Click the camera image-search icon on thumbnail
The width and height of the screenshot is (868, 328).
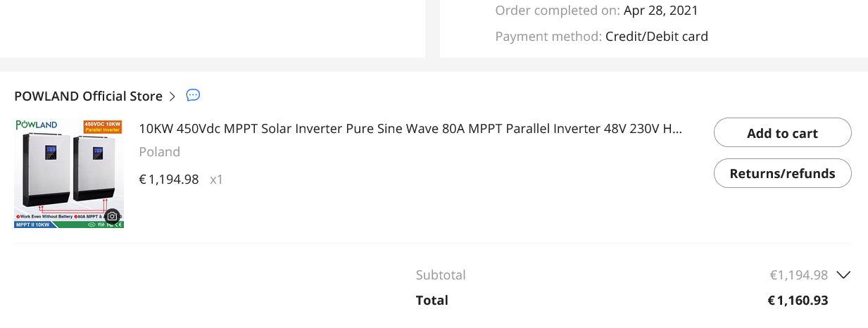coord(112,216)
